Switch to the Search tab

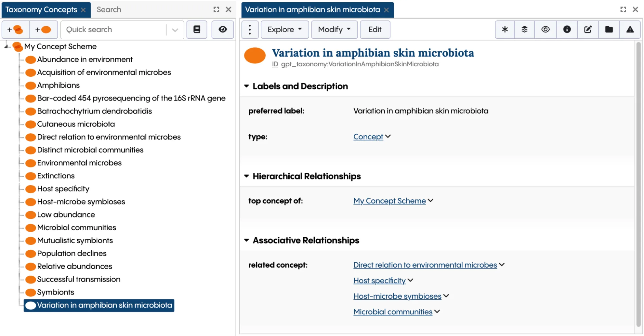[x=109, y=10]
